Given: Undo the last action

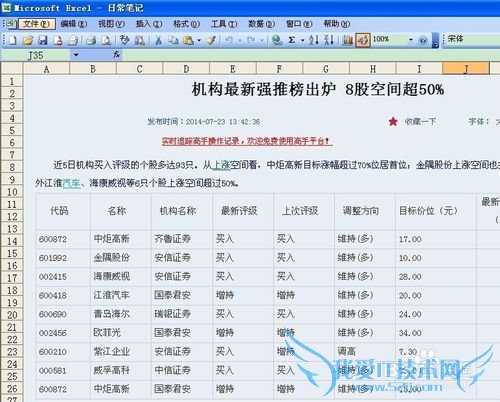Looking at the screenshot, I should (x=229, y=40).
